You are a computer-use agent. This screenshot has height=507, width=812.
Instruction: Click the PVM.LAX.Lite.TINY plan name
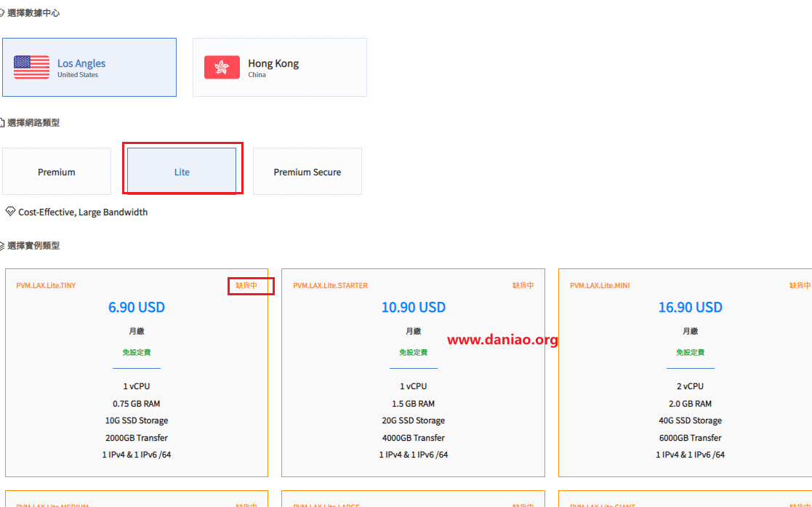click(x=46, y=286)
